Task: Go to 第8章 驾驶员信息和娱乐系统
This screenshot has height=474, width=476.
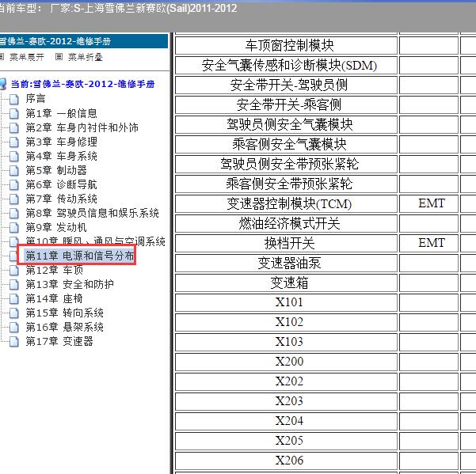Action: (93, 213)
